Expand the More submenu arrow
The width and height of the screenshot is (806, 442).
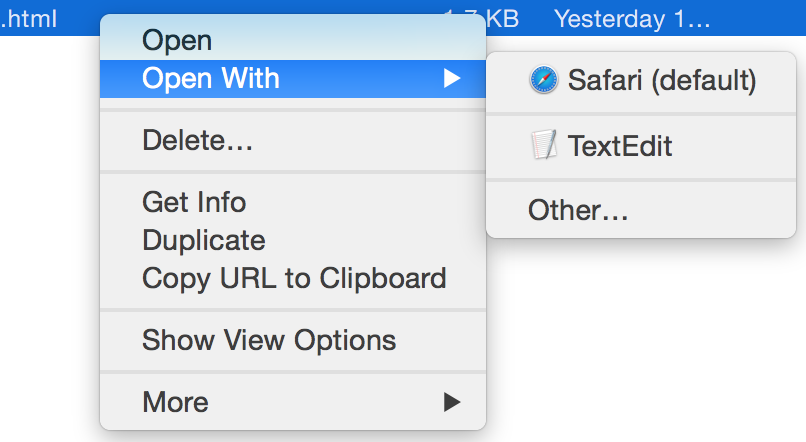[x=452, y=402]
